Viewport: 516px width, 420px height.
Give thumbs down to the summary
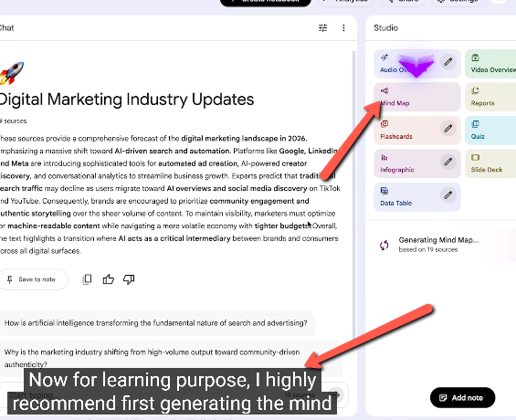pyautogui.click(x=129, y=279)
